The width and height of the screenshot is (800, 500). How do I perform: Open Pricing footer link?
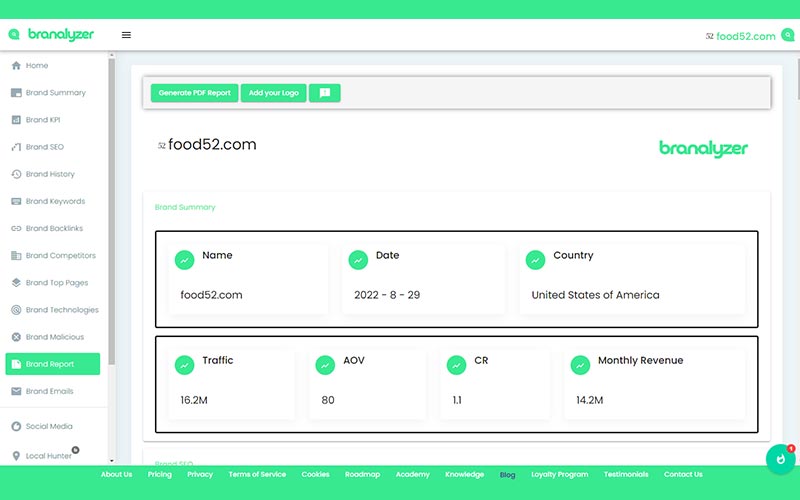[160, 474]
